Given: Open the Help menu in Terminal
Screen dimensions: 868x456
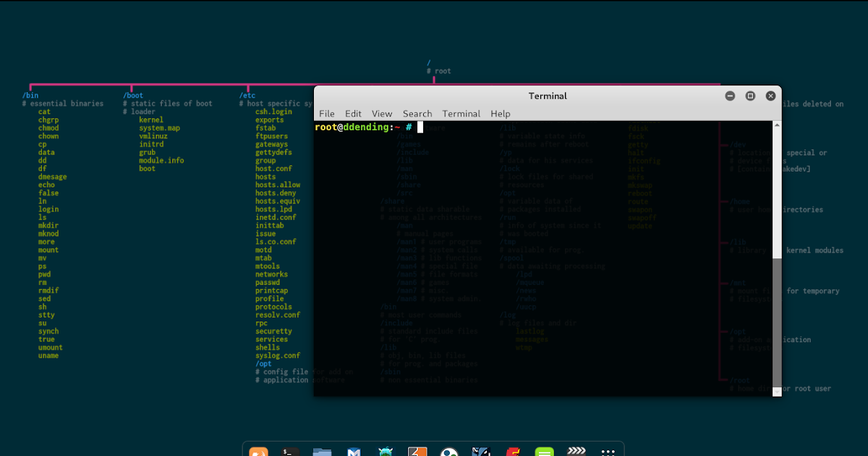Looking at the screenshot, I should 500,114.
